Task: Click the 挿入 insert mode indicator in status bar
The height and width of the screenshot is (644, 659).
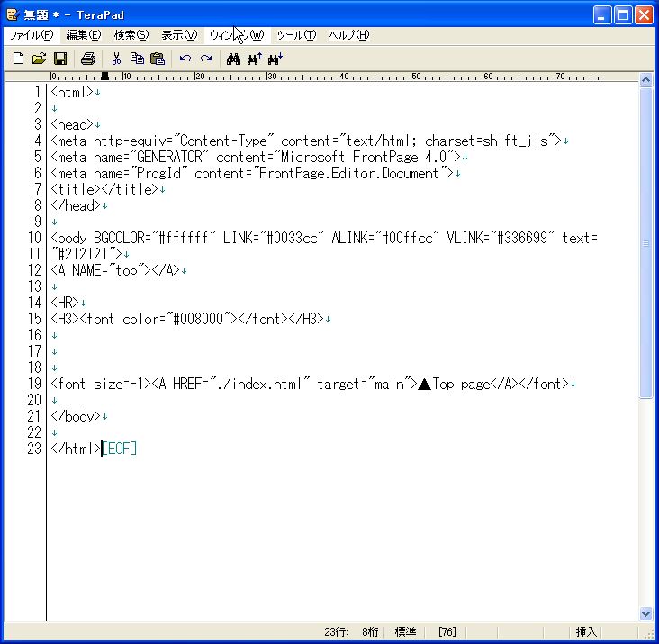Action: click(x=586, y=631)
